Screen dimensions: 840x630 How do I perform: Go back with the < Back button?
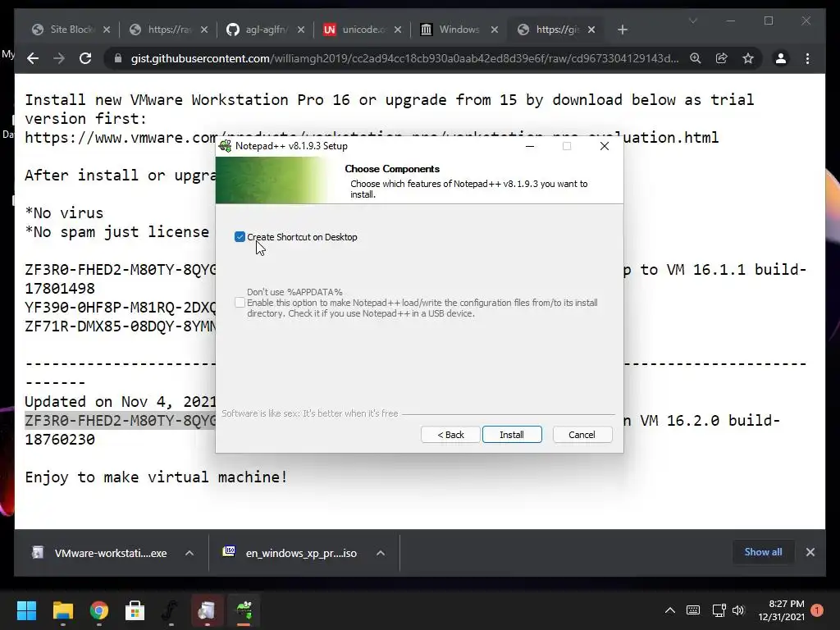[x=450, y=435]
